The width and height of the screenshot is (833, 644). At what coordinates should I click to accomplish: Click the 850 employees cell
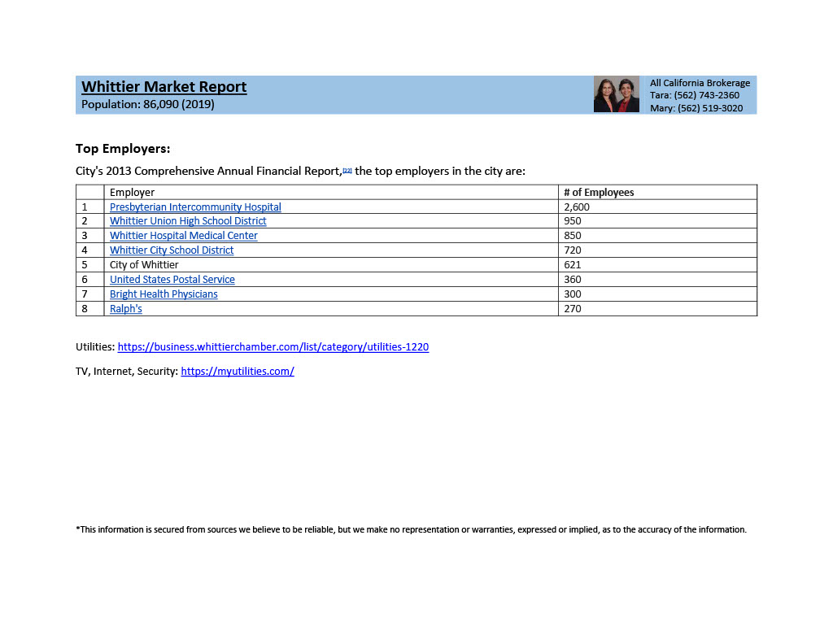pos(657,235)
